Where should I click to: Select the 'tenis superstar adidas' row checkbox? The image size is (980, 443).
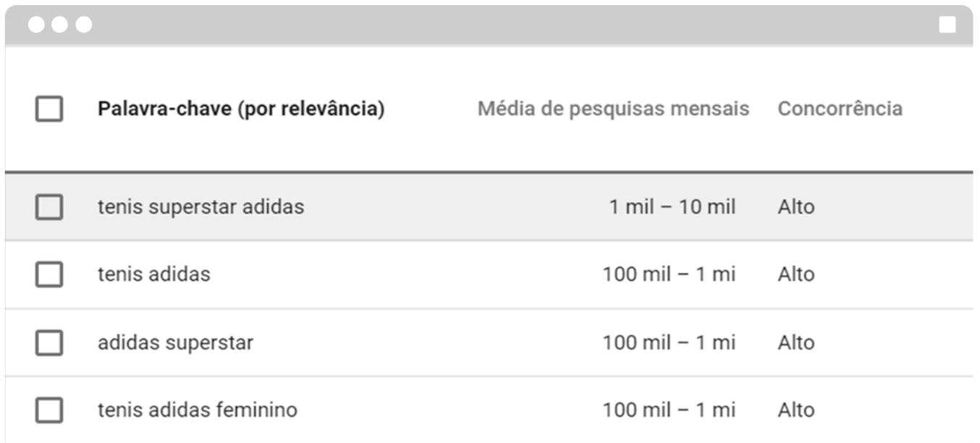49,207
